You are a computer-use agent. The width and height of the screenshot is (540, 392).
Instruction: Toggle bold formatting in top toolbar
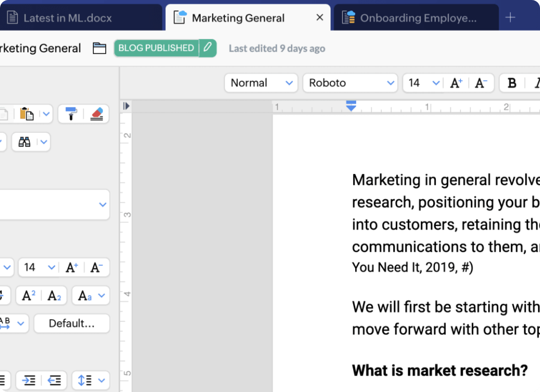pos(511,83)
